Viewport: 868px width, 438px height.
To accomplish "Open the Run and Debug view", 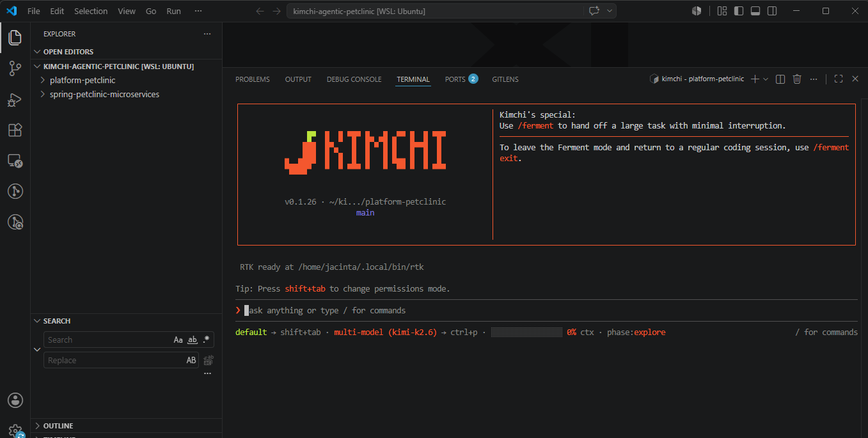I will coord(15,99).
